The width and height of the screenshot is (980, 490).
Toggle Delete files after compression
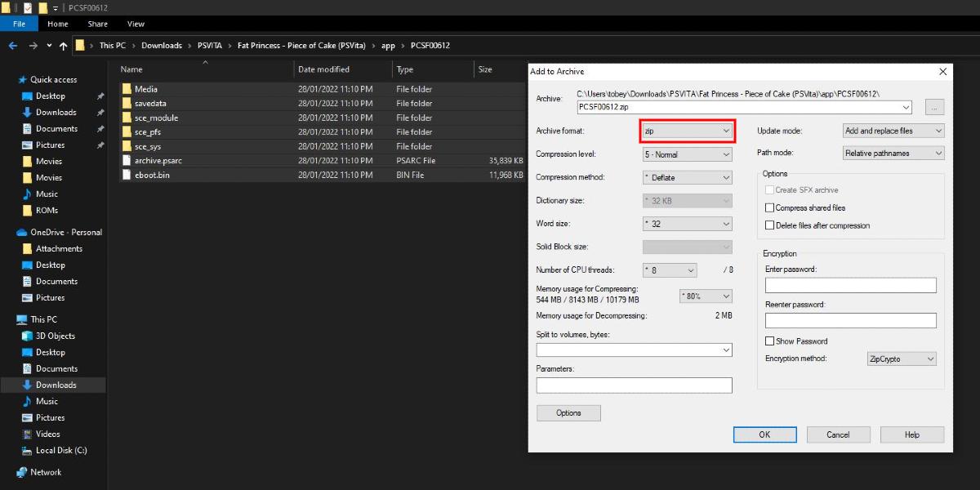(x=769, y=225)
